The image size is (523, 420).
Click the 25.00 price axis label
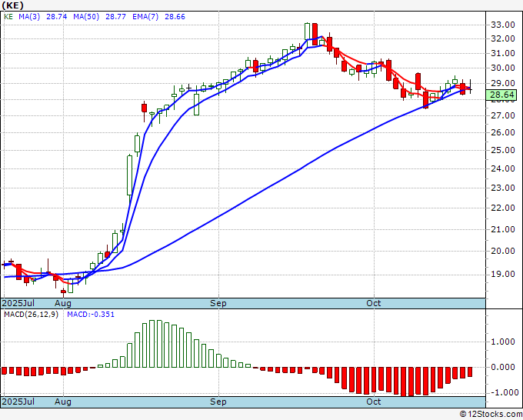[503, 150]
